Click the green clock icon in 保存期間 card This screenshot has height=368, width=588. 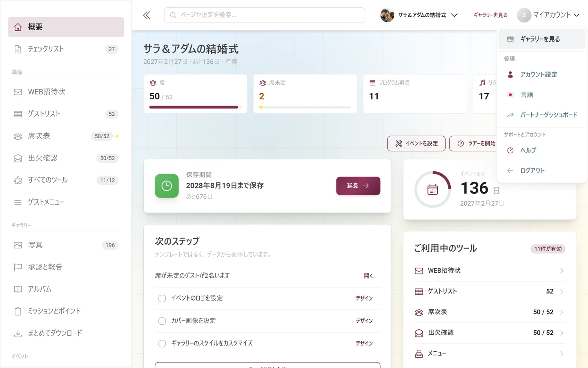pyautogui.click(x=167, y=186)
